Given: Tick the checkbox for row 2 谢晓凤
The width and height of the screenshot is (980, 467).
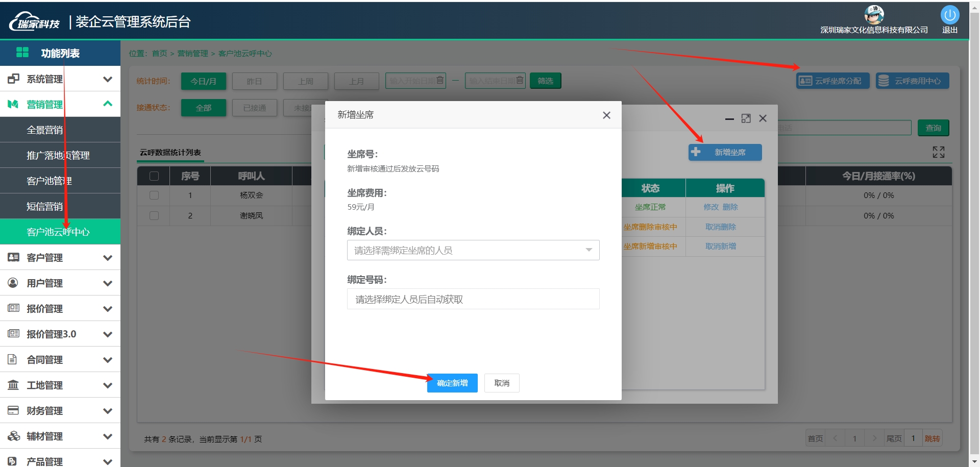Looking at the screenshot, I should click(154, 216).
